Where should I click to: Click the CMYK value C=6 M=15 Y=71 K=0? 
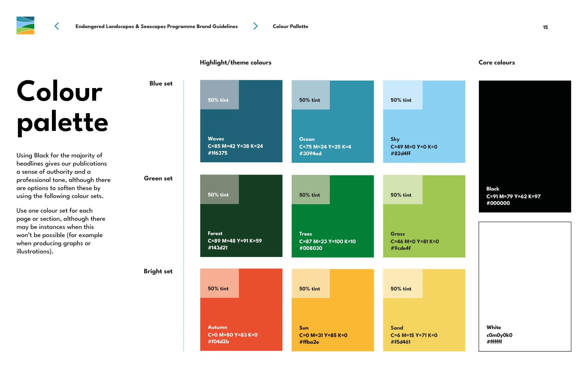[414, 335]
